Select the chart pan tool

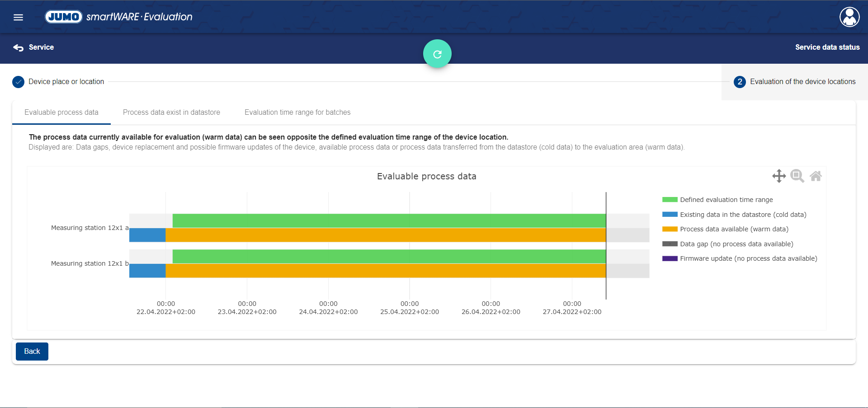click(778, 176)
